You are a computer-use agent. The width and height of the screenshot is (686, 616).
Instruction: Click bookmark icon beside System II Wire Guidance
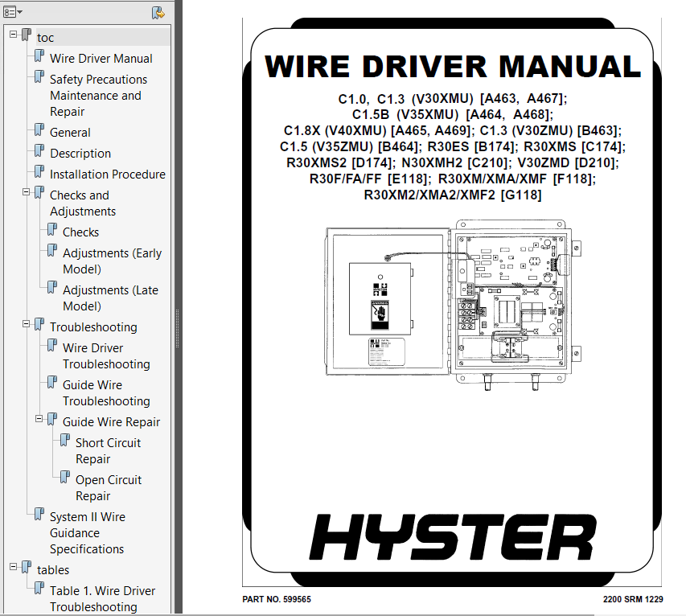(39, 514)
